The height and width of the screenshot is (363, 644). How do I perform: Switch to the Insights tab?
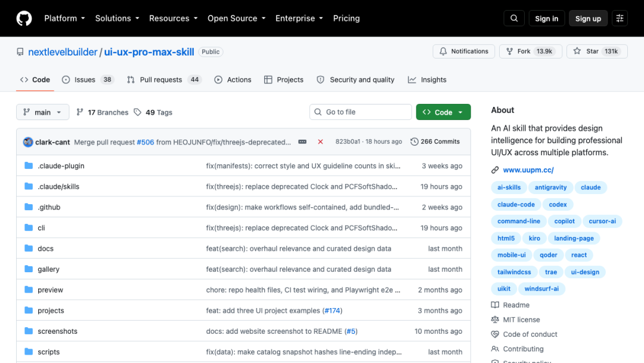427,80
